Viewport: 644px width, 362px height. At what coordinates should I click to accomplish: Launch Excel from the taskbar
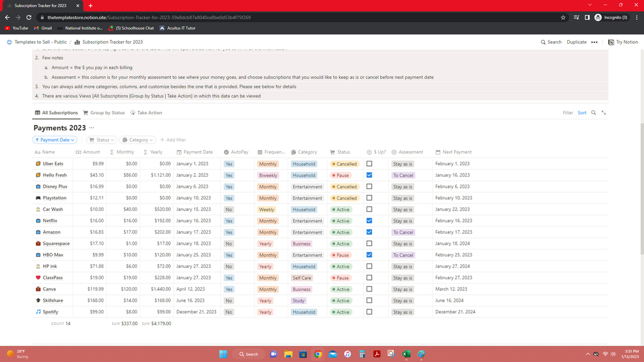click(406, 354)
